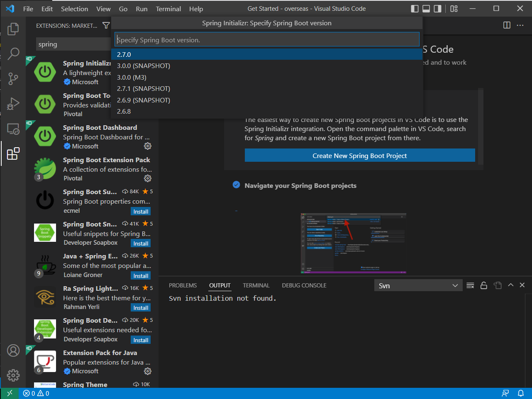
Task: Click the filter extensions funnel icon
Action: coord(106,25)
